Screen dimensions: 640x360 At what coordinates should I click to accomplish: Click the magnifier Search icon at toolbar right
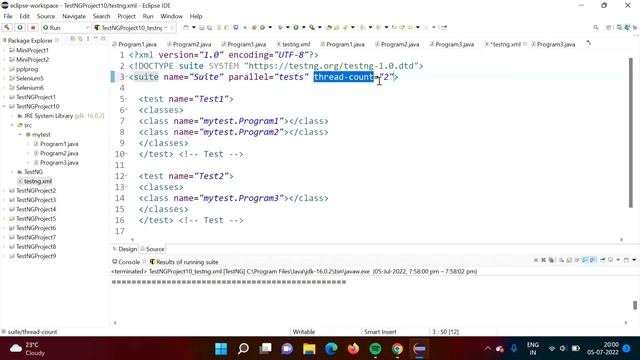[596, 27]
